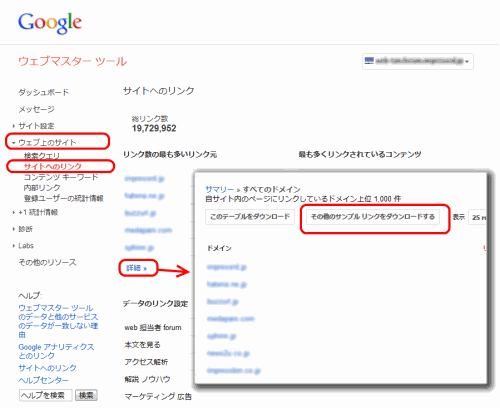Open 内部リンク submenu item
The image size is (500, 408).
(42, 188)
